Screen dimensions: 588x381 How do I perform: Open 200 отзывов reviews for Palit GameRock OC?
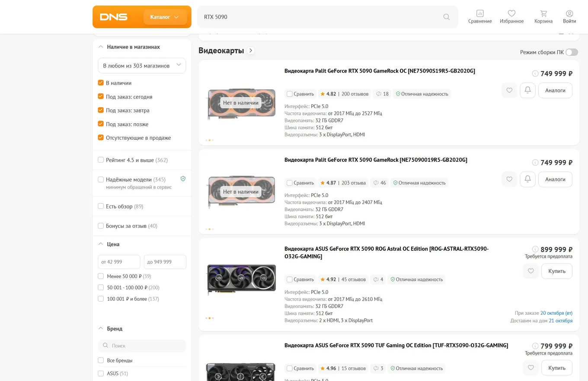point(355,94)
